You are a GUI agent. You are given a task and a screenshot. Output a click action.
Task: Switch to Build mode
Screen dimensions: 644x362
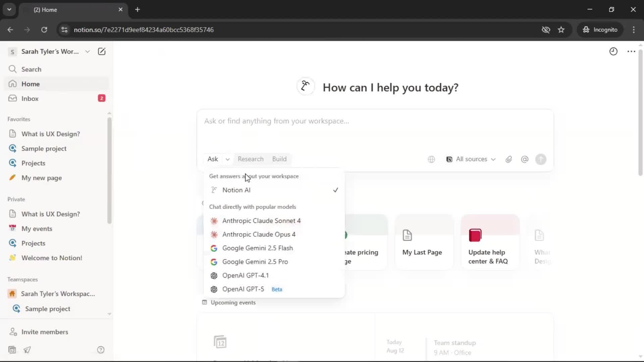pyautogui.click(x=279, y=159)
